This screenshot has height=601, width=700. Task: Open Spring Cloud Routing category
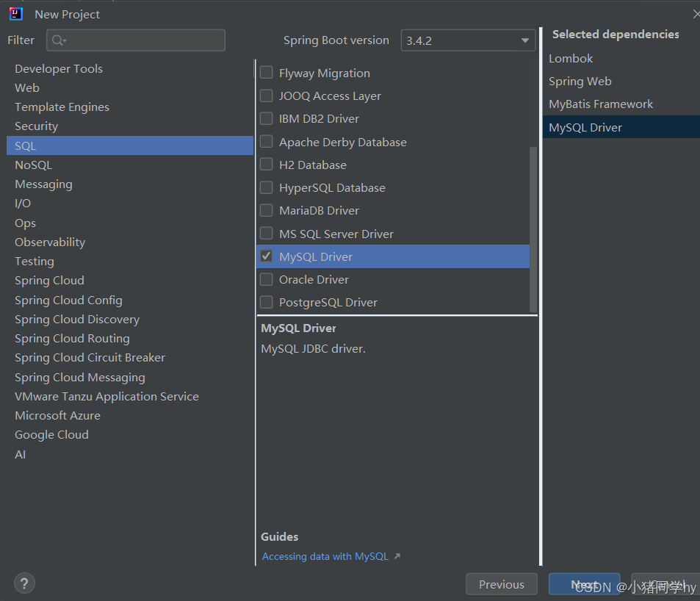130,339
